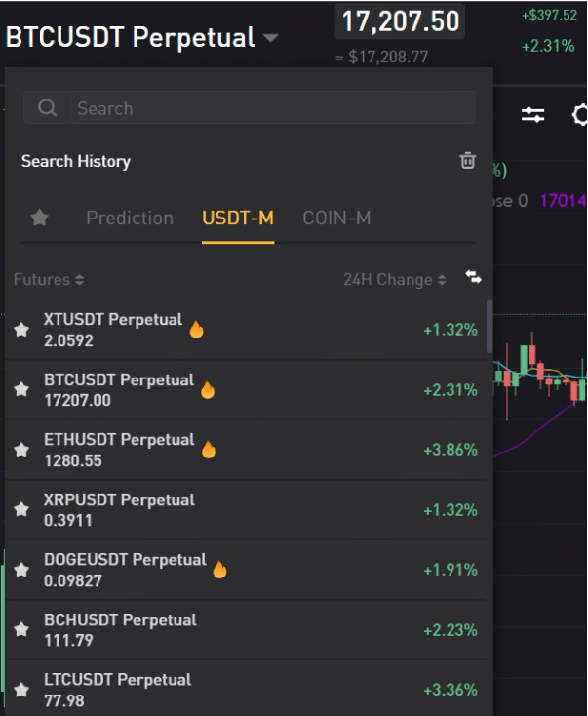Toggle favorite star for BTCUSDT Perpetual
The width and height of the screenshot is (588, 716).
pos(21,390)
